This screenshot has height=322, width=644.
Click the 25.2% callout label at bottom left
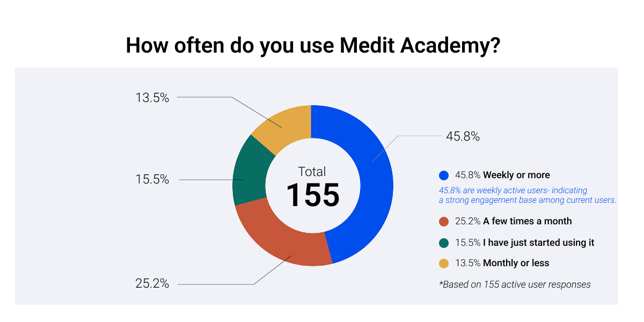152,283
